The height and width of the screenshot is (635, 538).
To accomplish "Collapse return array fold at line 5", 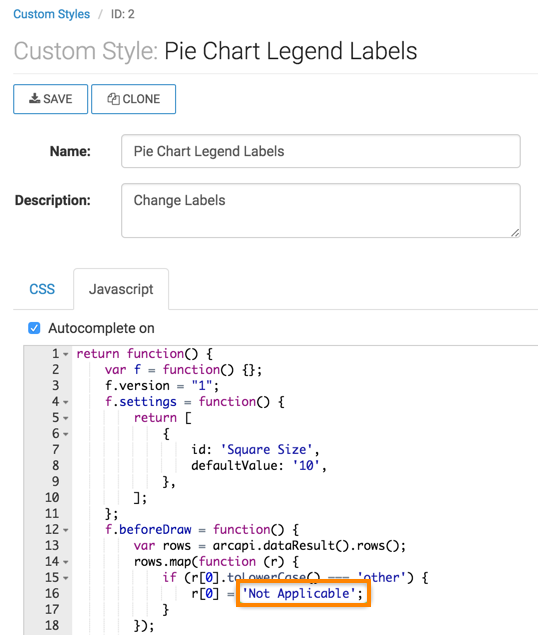I will point(66,418).
